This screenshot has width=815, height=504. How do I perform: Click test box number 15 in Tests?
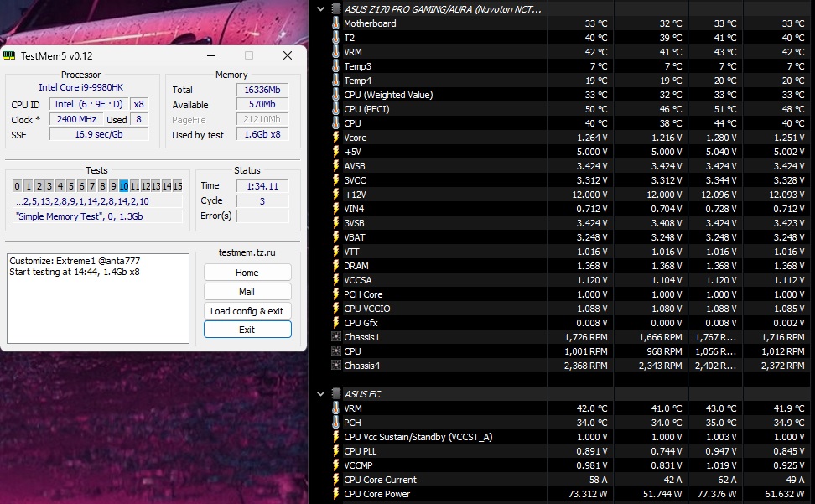[178, 186]
